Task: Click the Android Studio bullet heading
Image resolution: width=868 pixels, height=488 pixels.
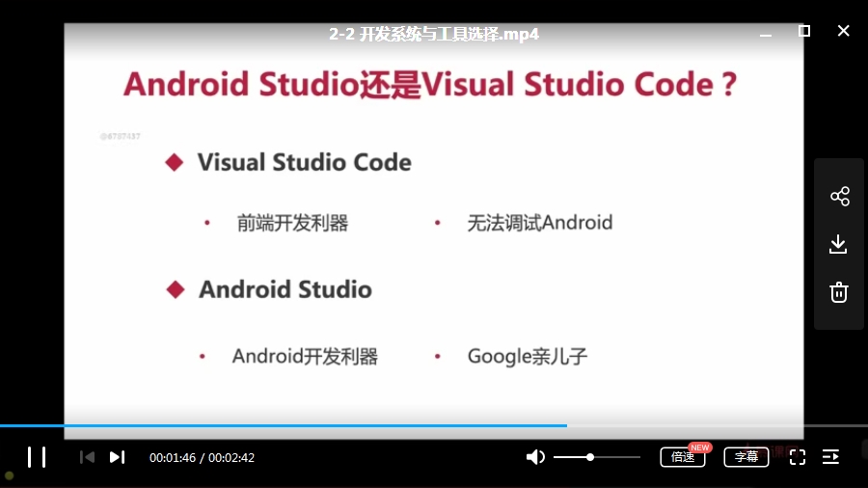Action: pos(285,289)
